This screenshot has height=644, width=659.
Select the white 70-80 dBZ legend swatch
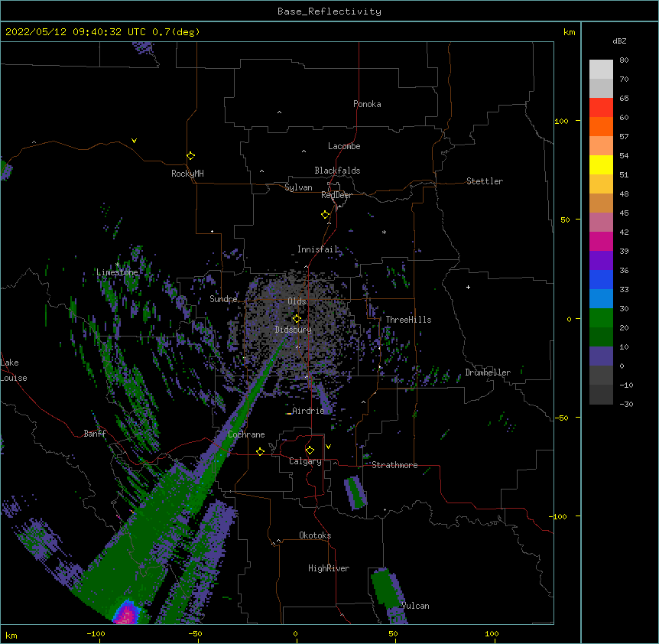pyautogui.click(x=601, y=69)
